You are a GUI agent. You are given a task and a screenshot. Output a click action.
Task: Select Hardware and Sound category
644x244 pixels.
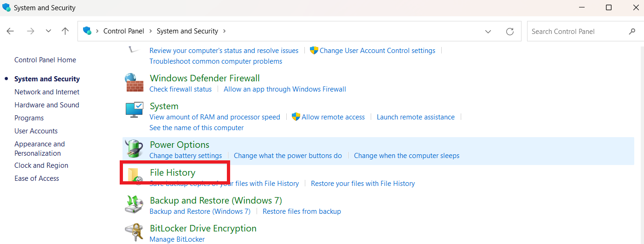tap(47, 105)
